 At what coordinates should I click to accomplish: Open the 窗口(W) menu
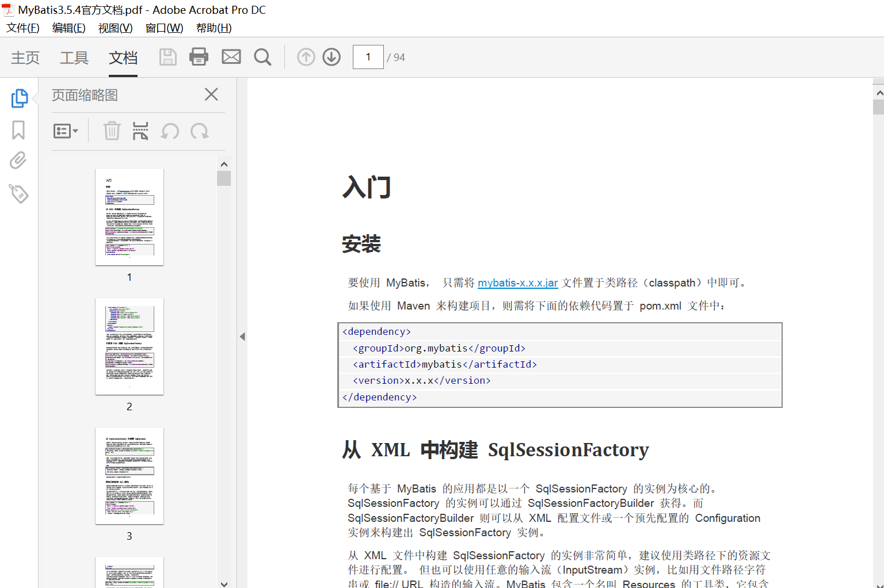click(x=165, y=28)
